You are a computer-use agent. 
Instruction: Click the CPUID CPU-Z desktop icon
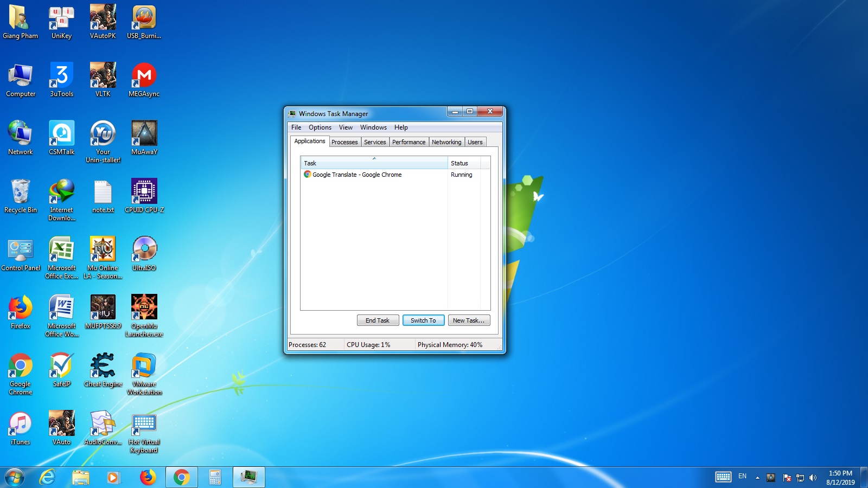tap(144, 192)
